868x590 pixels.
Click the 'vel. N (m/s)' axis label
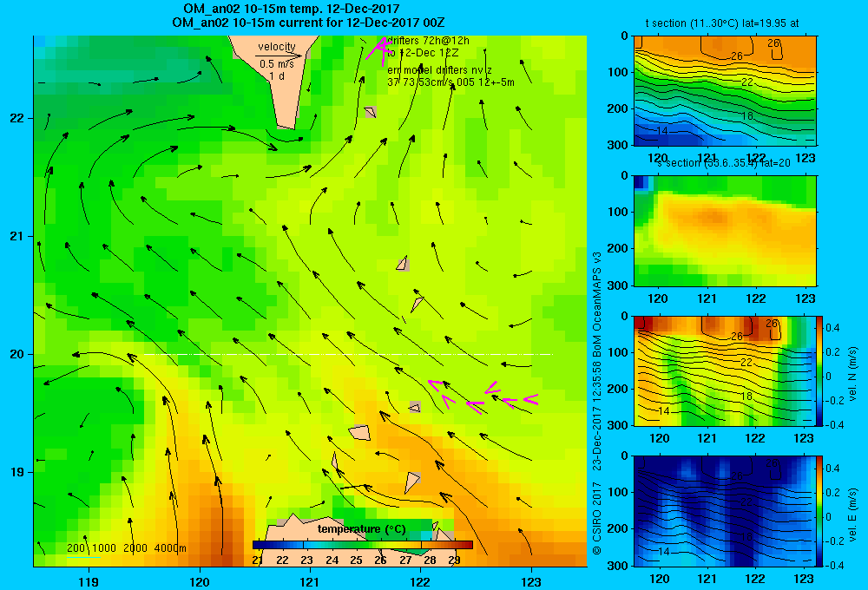click(852, 374)
